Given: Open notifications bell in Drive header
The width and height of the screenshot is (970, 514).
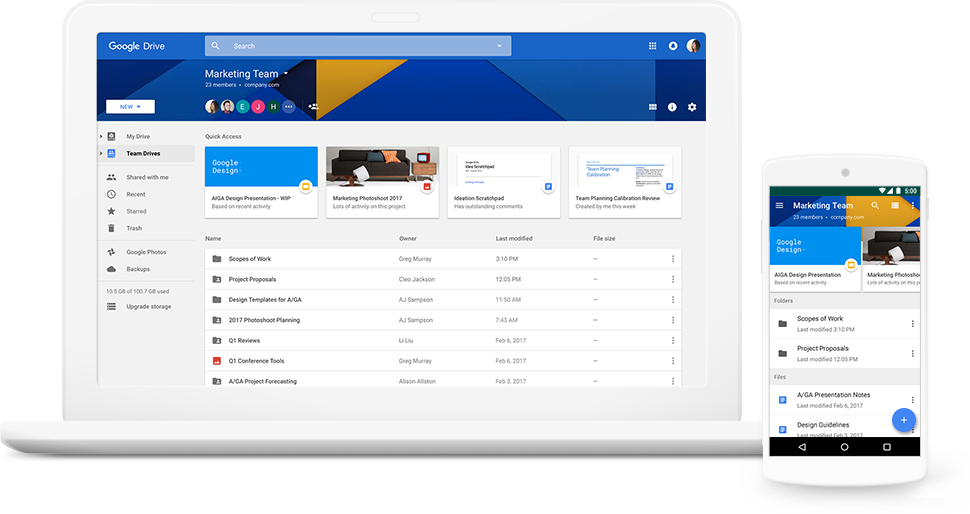Looking at the screenshot, I should pyautogui.click(x=672, y=46).
